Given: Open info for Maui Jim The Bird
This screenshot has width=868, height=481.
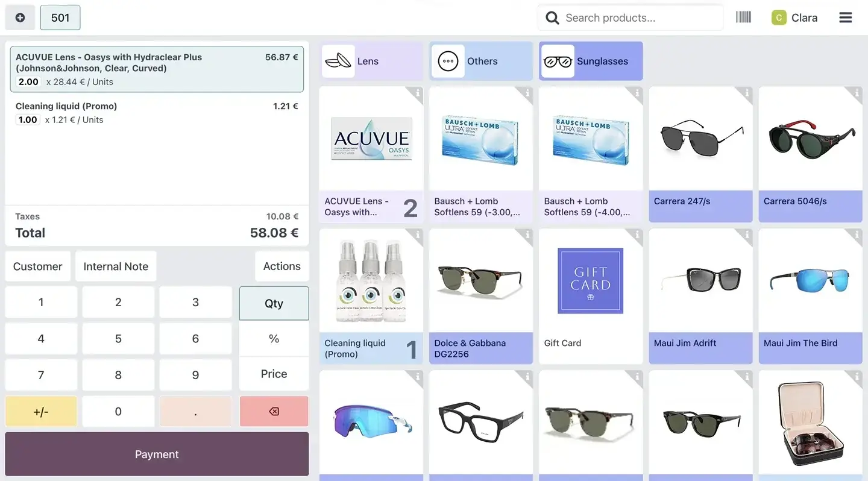Looking at the screenshot, I should tap(856, 235).
